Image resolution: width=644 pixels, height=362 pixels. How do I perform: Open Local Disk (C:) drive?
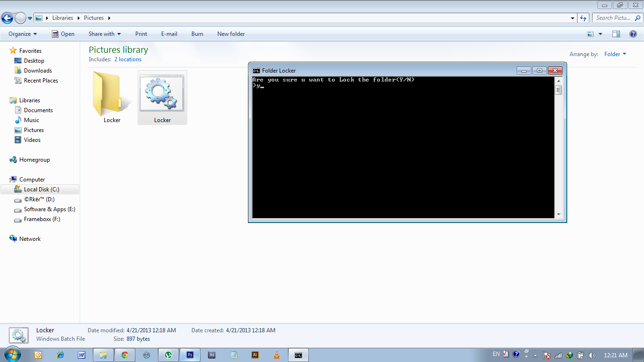pos(40,189)
